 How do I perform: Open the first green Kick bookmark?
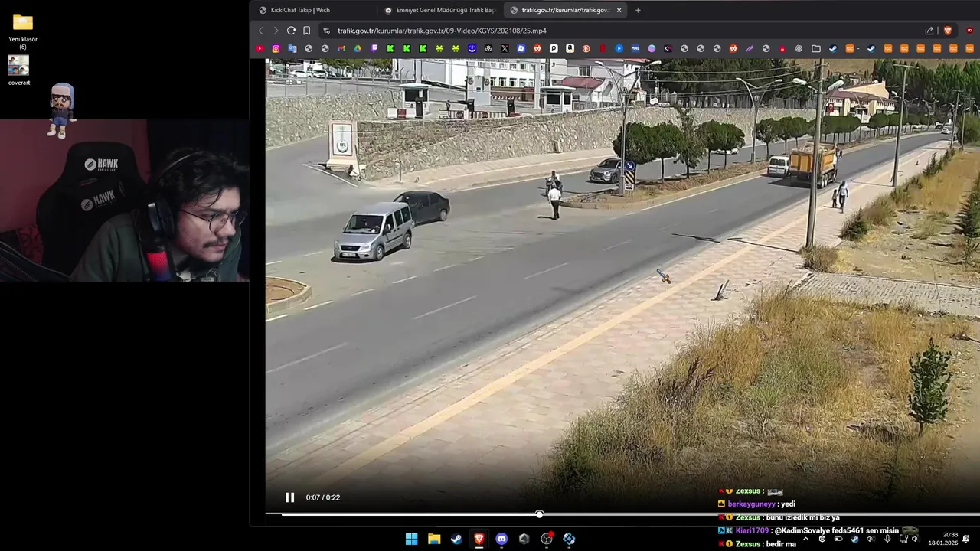tap(390, 48)
